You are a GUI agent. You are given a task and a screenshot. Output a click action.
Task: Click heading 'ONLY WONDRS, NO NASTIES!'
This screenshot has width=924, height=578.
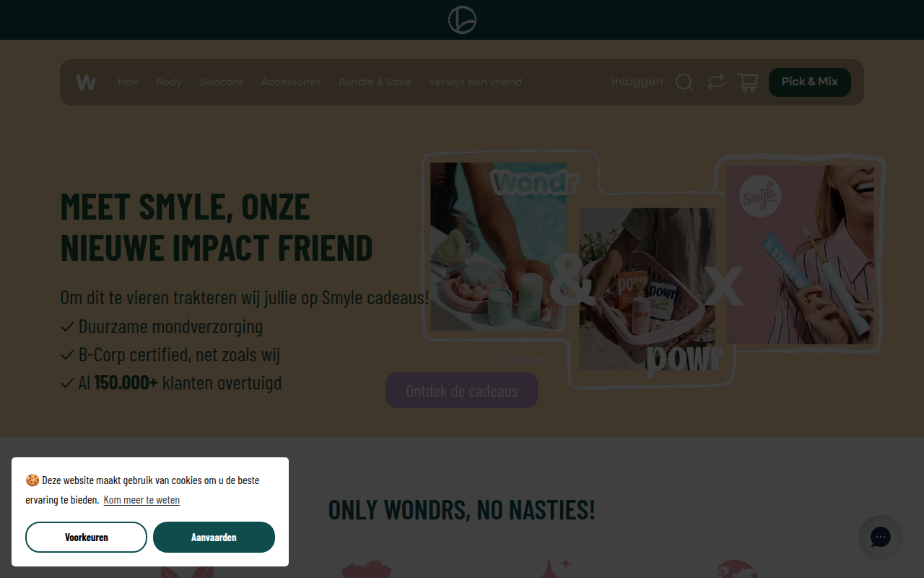(462, 509)
